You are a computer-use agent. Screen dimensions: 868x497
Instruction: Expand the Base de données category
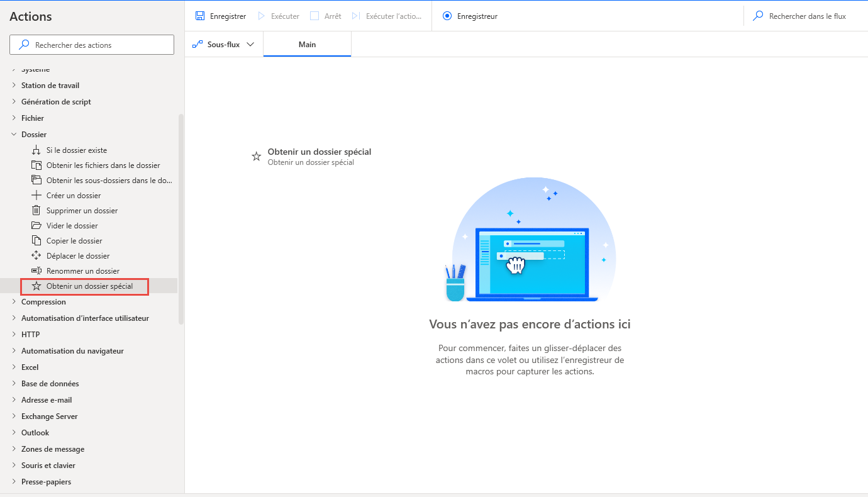[x=14, y=384]
